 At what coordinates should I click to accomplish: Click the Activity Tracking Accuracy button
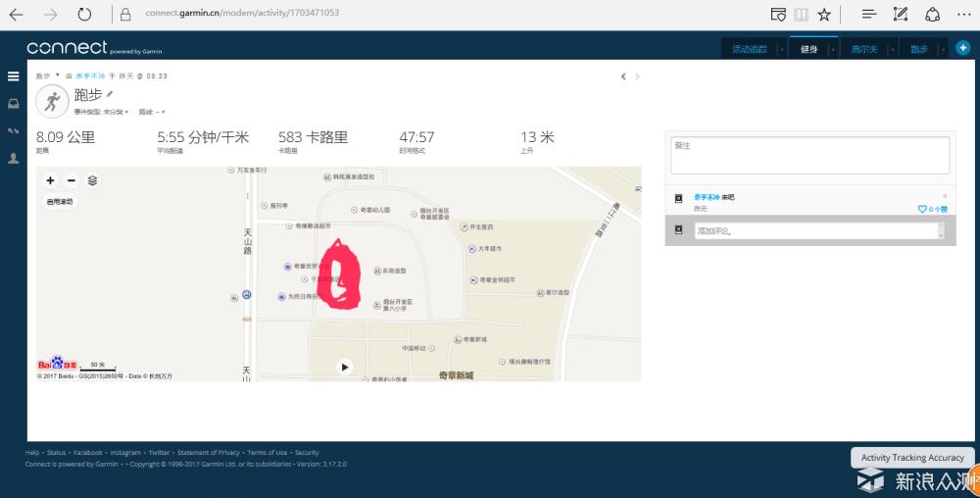coord(911,458)
